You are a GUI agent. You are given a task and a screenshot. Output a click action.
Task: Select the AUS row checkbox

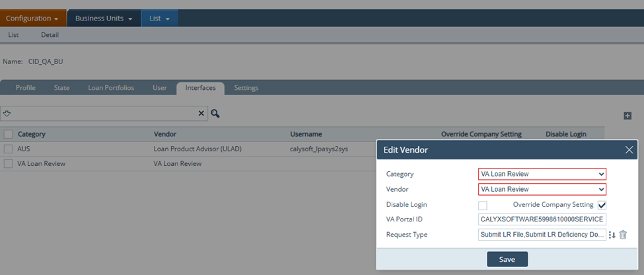click(x=8, y=149)
